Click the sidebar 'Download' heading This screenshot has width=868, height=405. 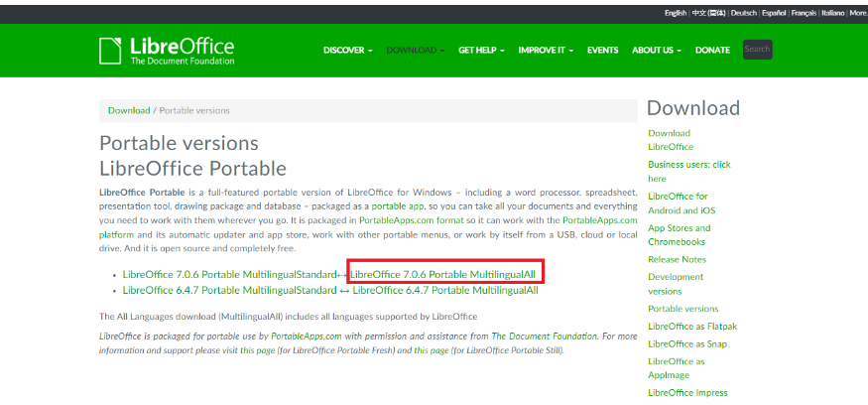pos(693,108)
